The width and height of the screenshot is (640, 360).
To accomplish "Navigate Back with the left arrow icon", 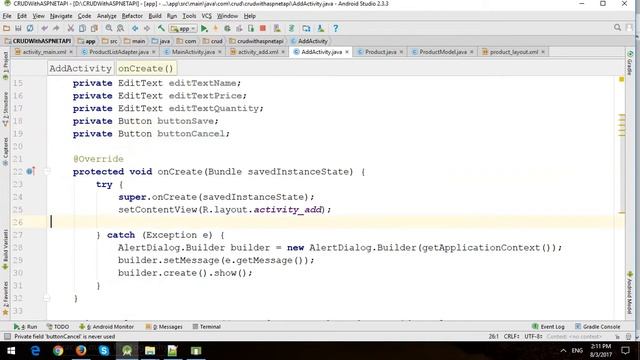I will pyautogui.click(x=135, y=28).
